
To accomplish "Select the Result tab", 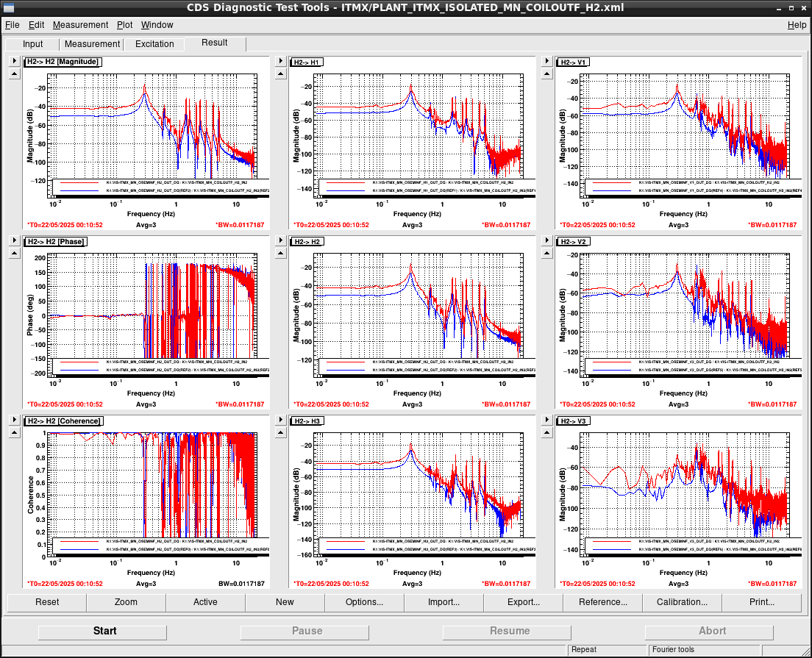I will click(x=214, y=43).
